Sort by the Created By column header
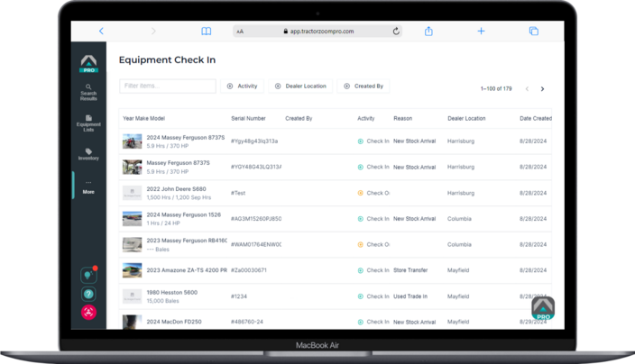This screenshot has height=364, width=635. pos(299,119)
